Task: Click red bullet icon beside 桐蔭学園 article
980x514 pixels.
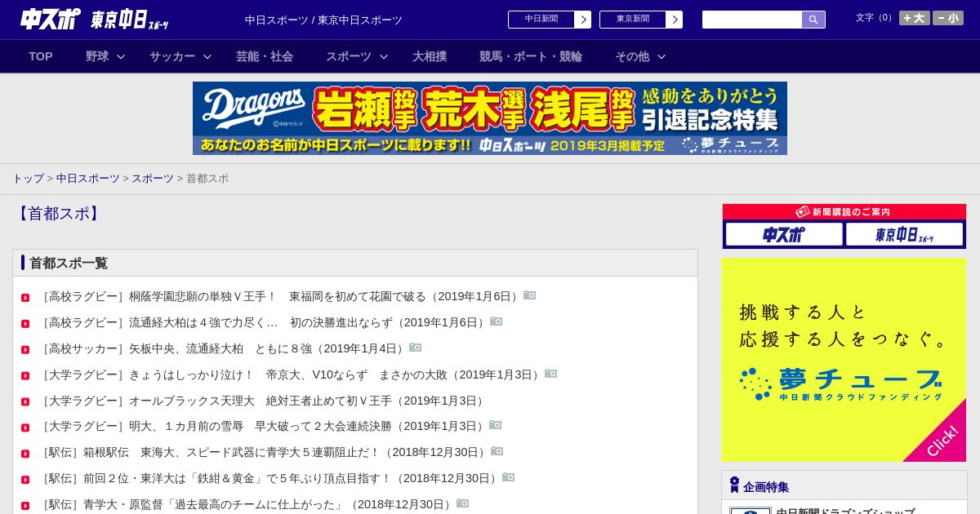Action: click(25, 298)
